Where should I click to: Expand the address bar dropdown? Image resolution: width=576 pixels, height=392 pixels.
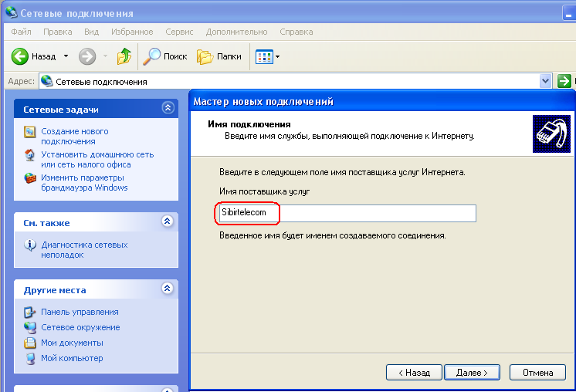pos(546,81)
